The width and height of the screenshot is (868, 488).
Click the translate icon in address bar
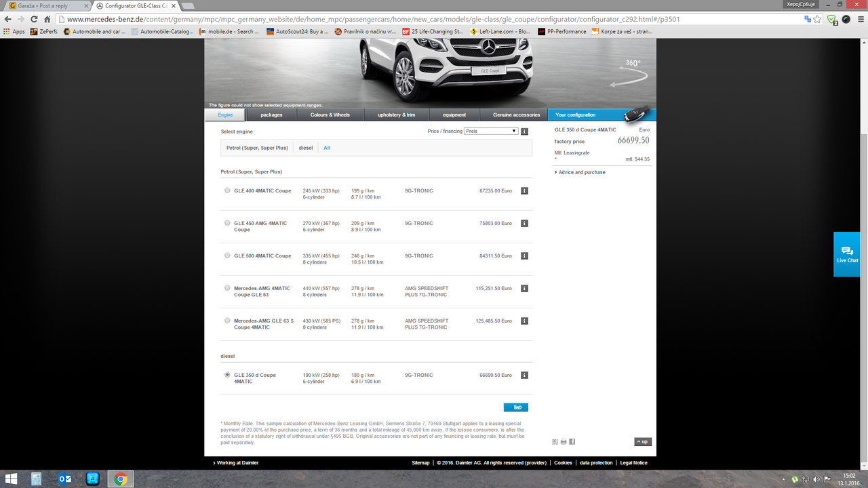pos(808,19)
